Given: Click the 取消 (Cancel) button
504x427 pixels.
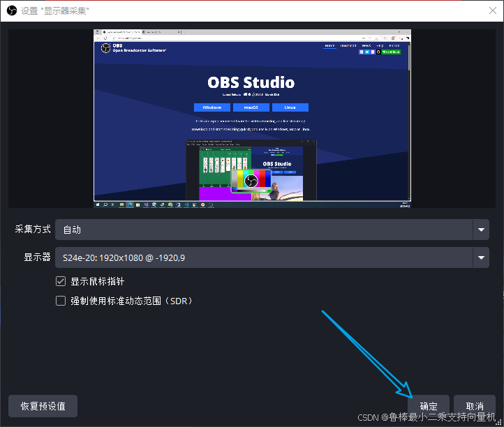Looking at the screenshot, I should point(475,406).
